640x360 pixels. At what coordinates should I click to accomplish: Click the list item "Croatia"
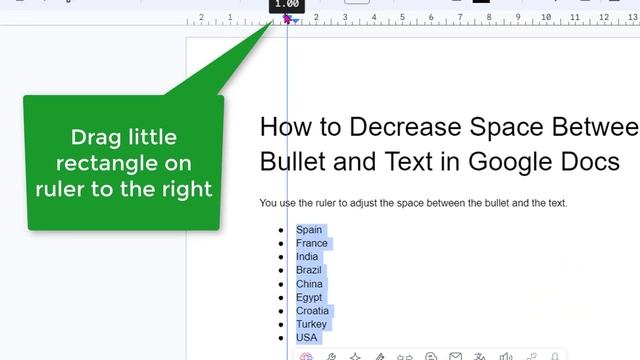(312, 311)
